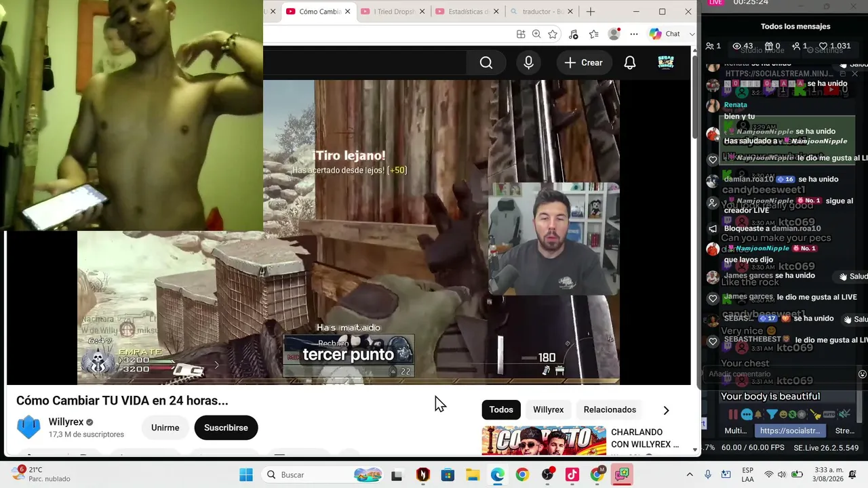868x488 pixels.
Task: Click the heart likes count in live panel
Action: click(834, 46)
